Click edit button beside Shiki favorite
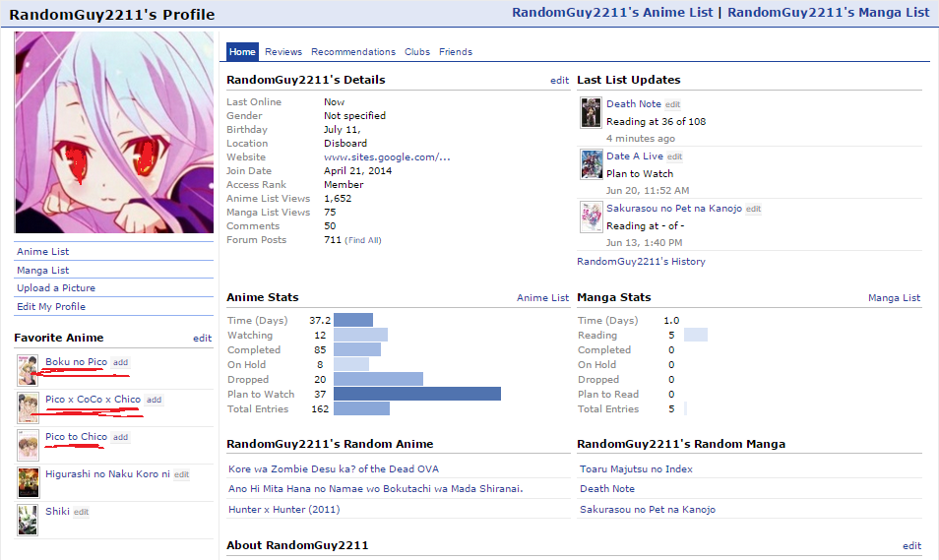The height and width of the screenshot is (560, 939). click(81, 512)
